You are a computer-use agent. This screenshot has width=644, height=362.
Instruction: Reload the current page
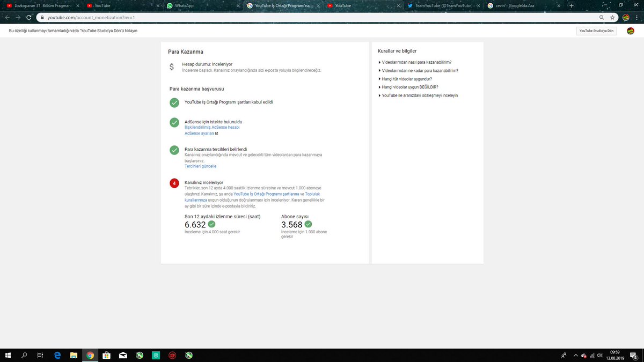tap(29, 17)
